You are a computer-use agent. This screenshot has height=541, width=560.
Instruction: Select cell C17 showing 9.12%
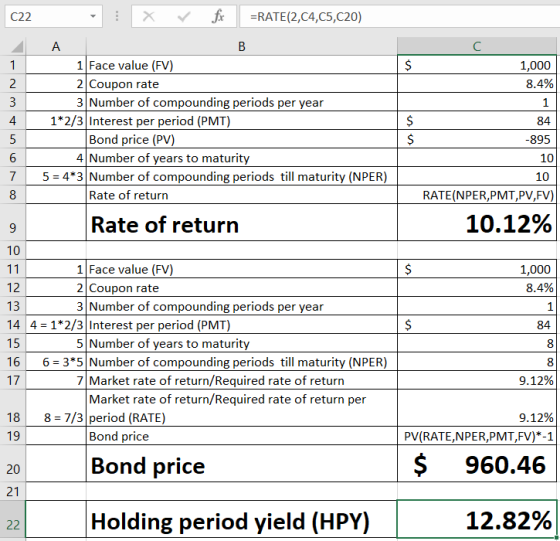tap(477, 380)
